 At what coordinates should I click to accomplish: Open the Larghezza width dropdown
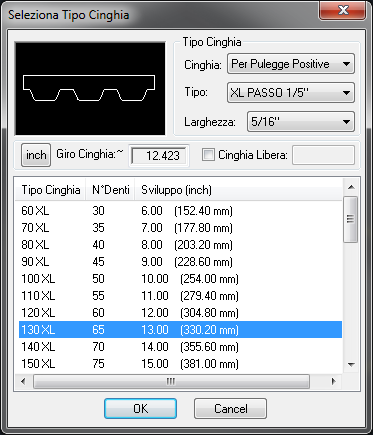(301, 122)
